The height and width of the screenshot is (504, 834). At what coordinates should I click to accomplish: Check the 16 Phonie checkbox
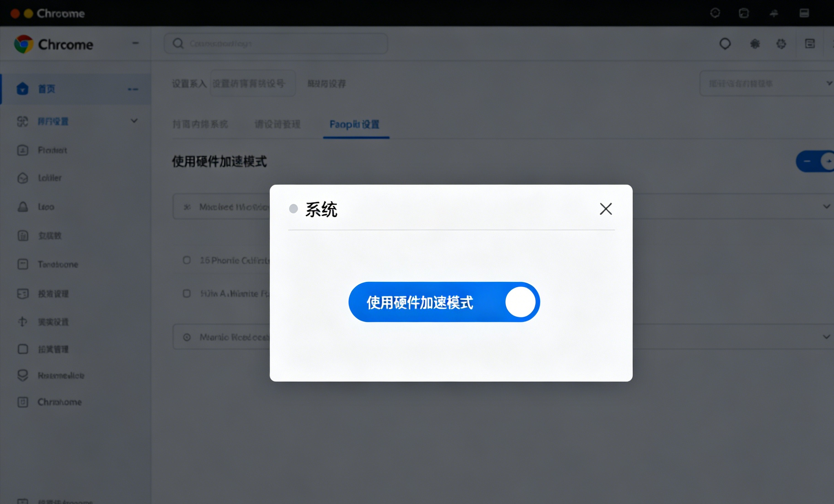(187, 260)
